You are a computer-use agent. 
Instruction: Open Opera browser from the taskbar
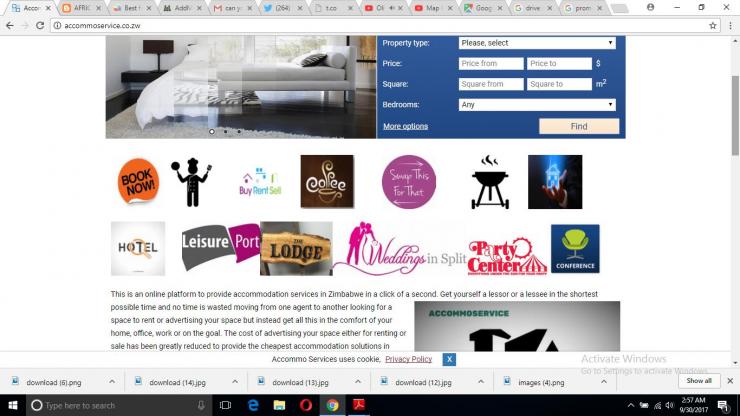point(306,405)
